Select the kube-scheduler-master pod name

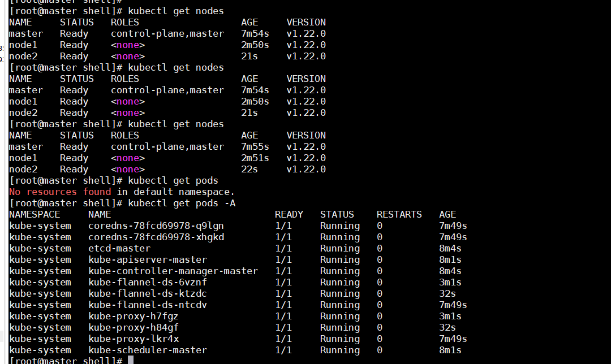[148, 350]
